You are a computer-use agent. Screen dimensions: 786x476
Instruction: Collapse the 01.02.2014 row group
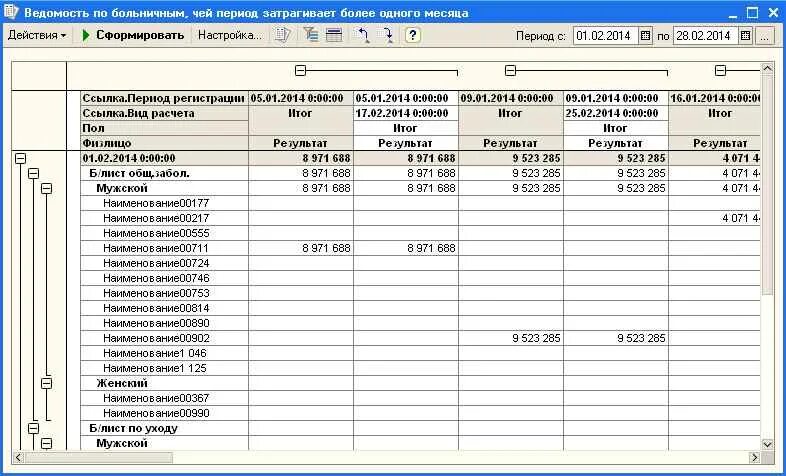(x=20, y=158)
